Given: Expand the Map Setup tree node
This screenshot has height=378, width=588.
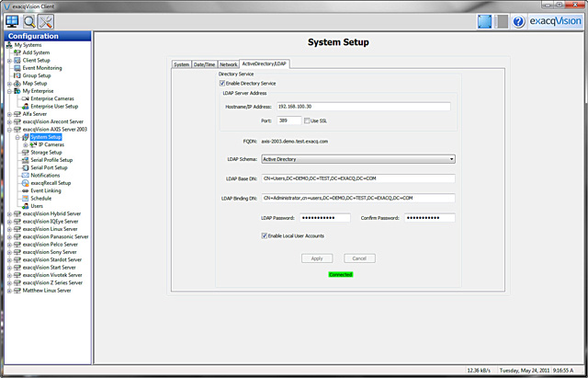Looking at the screenshot, I should tap(6, 83).
